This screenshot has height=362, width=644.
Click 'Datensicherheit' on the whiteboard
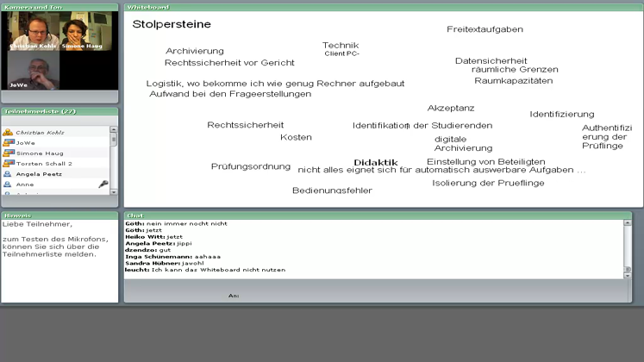click(x=491, y=60)
